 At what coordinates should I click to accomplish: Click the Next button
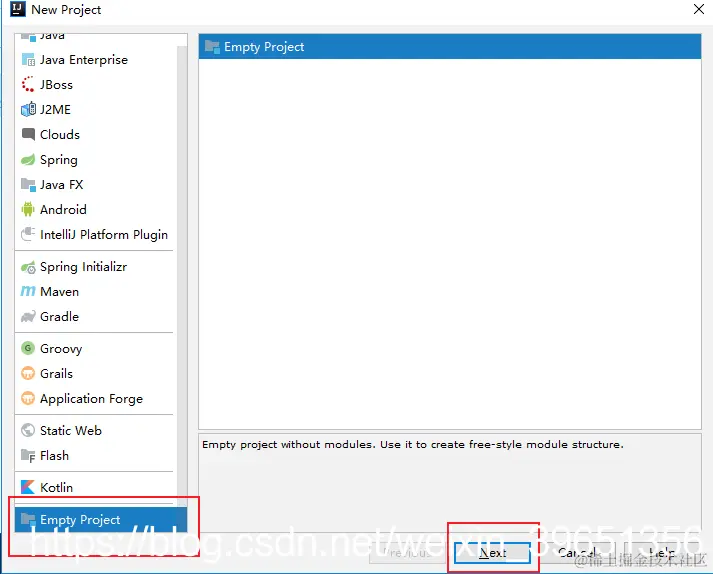[492, 553]
